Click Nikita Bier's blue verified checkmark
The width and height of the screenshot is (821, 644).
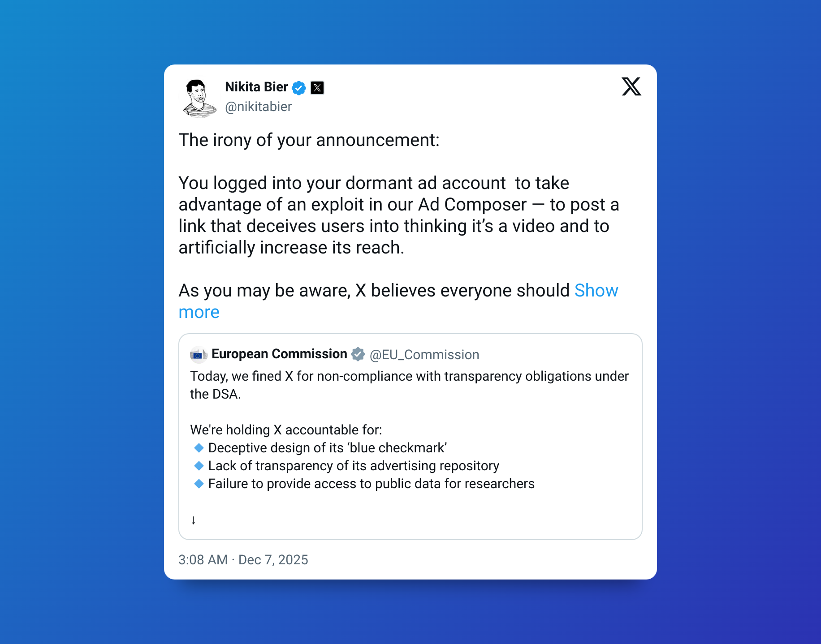(x=299, y=88)
